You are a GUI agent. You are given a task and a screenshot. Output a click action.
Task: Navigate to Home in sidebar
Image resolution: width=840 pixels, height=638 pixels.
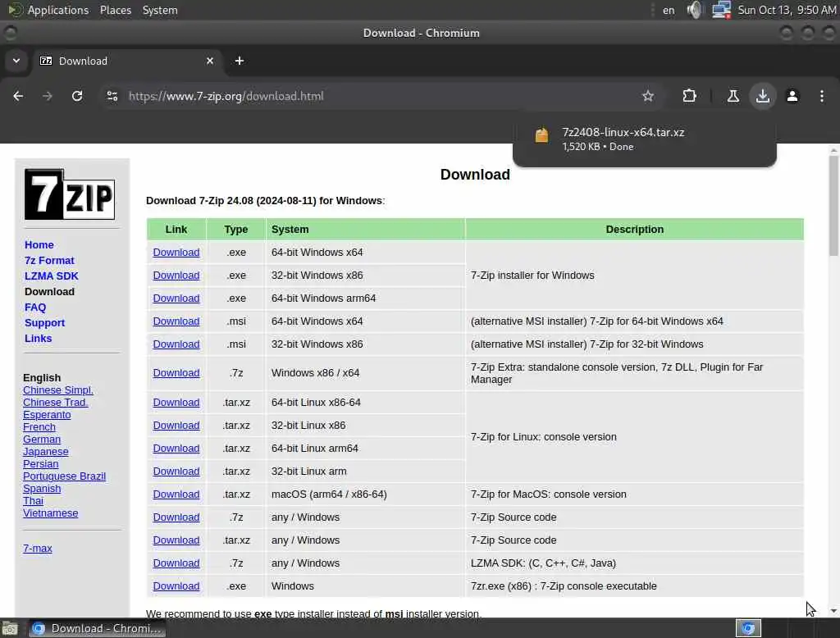pyautogui.click(x=39, y=245)
